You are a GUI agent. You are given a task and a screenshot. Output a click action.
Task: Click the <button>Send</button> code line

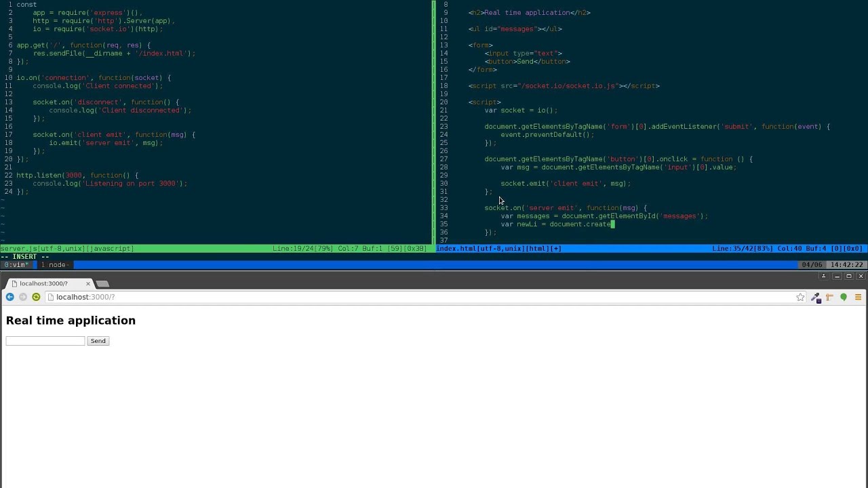click(527, 61)
